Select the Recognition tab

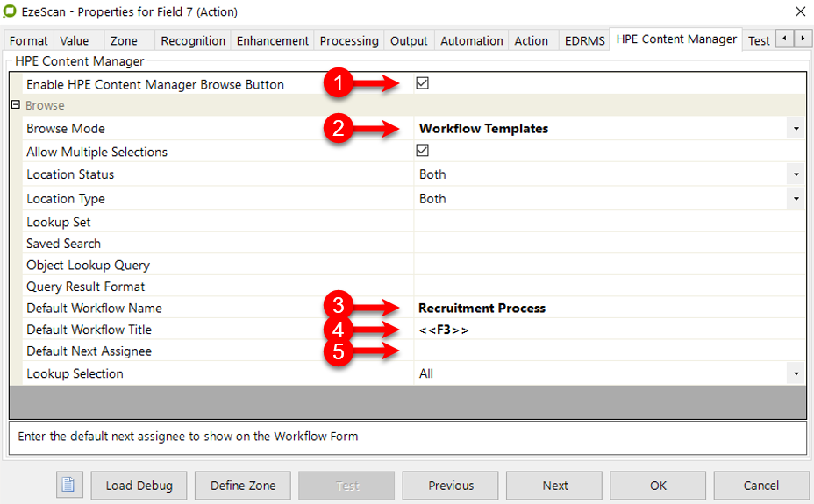(x=193, y=40)
